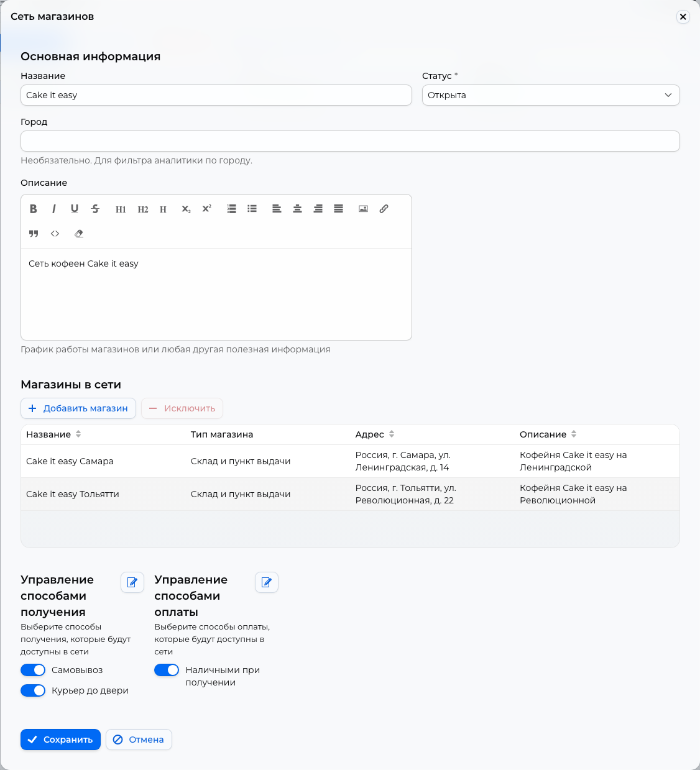Viewport: 700px width, 770px height.
Task: Insert a bulleted list
Action: point(252,209)
